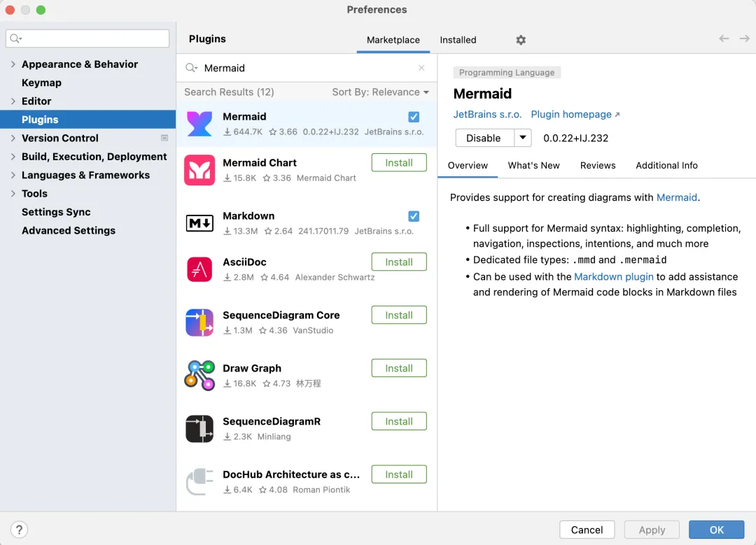Open the JetBrains s.r.o. vendor link
756x545 pixels.
[x=487, y=114]
